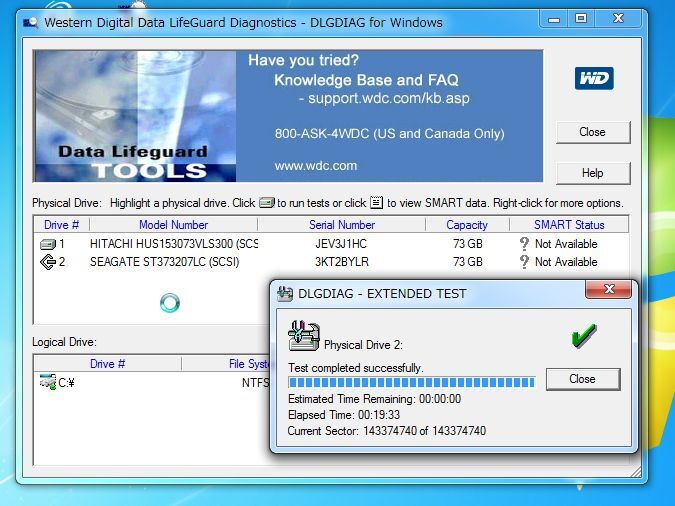675x506 pixels.
Task: Select the C:¥ logical drive entry
Action: tap(57, 382)
